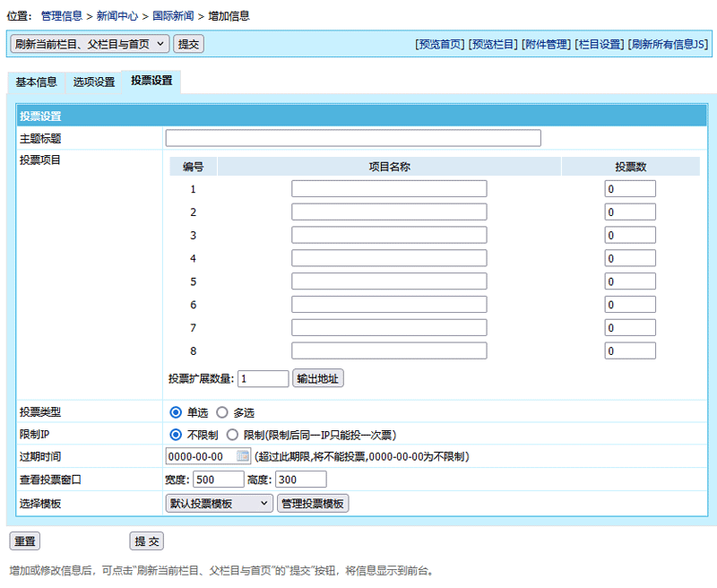Switch to the 基本信息 tab
Image resolution: width=717 pixels, height=588 pixels.
click(x=37, y=82)
